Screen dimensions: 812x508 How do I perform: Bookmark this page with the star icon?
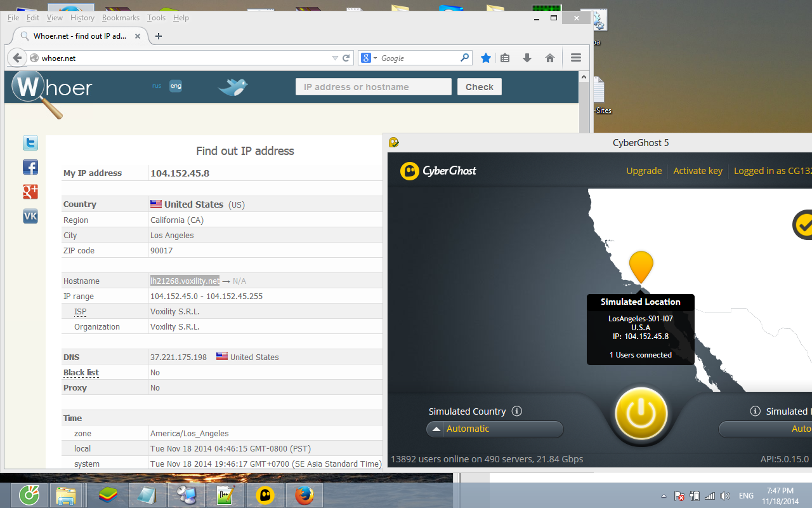(486, 58)
